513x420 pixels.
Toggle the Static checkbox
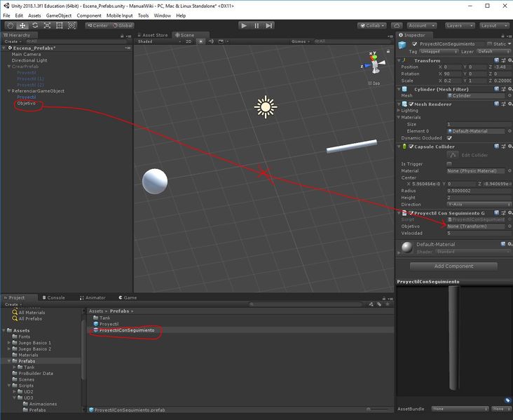click(x=490, y=44)
